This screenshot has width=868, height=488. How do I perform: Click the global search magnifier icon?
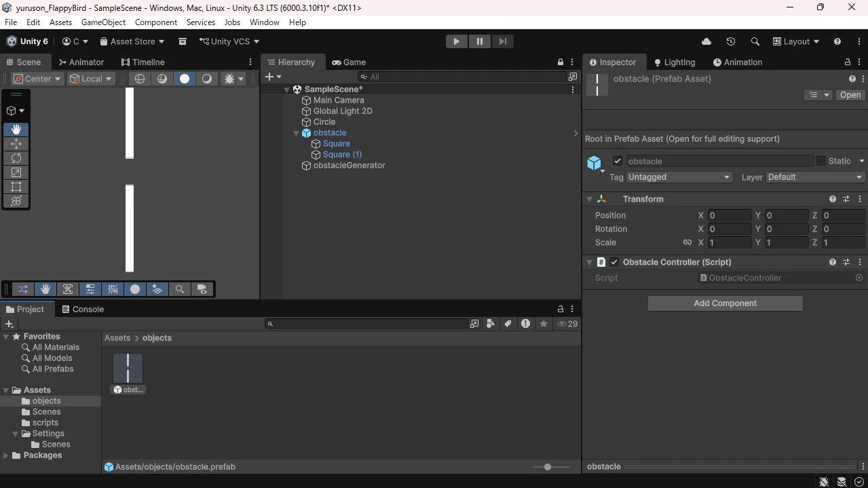point(755,41)
